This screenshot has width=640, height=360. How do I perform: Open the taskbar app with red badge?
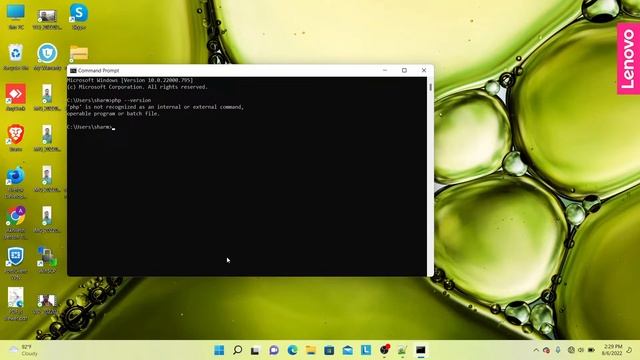tap(384, 350)
